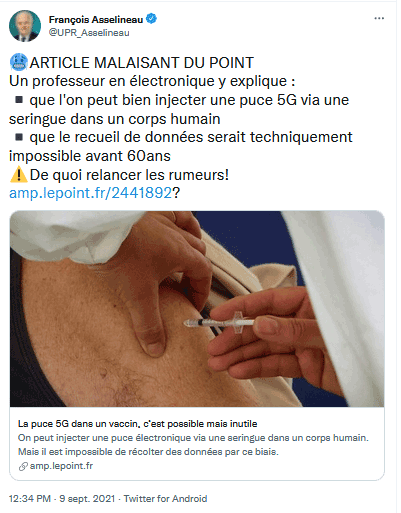401x513 pixels.
Task: Open the vaccination syringe preview image
Action: [x=197, y=309]
